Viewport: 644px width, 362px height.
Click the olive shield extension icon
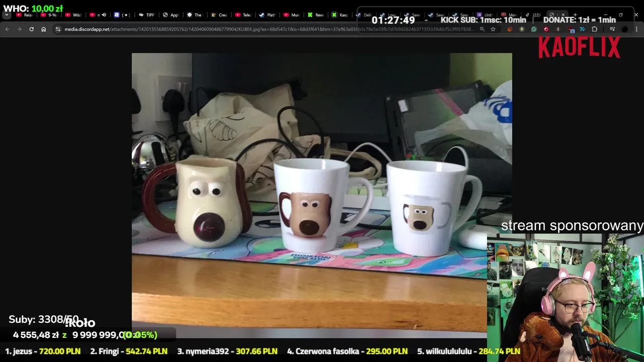click(x=522, y=29)
